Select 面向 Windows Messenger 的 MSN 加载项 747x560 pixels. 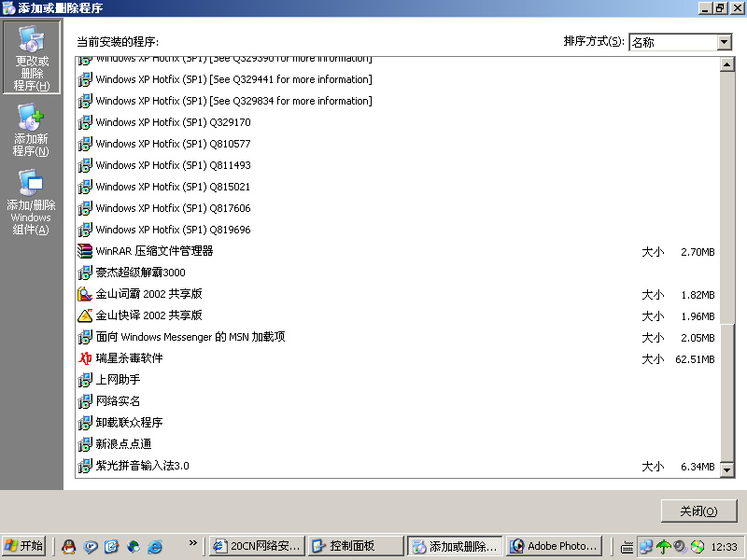tap(190, 337)
